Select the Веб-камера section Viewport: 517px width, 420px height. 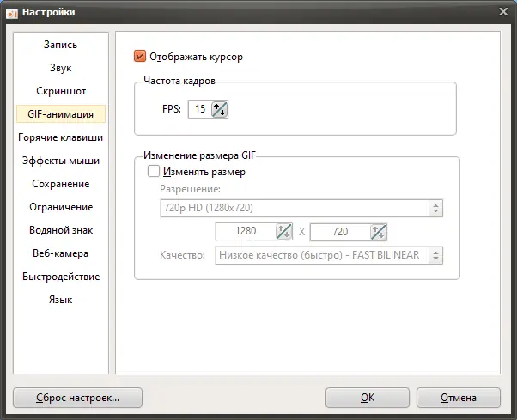coord(60,253)
